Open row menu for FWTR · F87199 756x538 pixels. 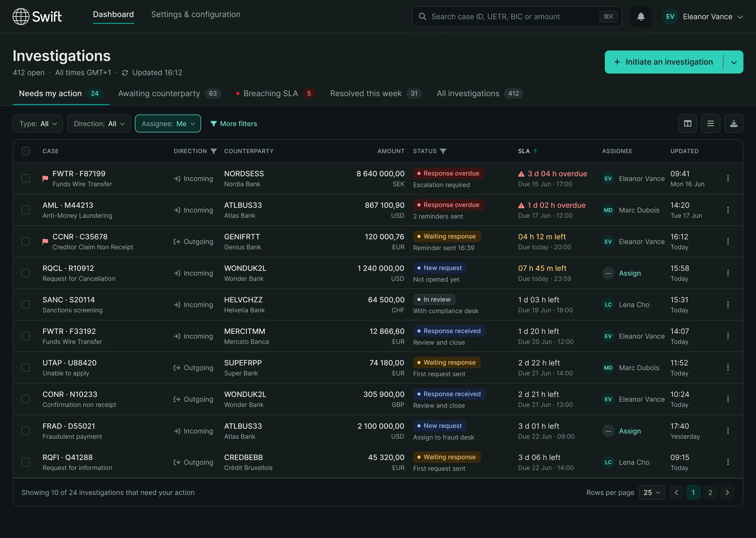tap(728, 178)
